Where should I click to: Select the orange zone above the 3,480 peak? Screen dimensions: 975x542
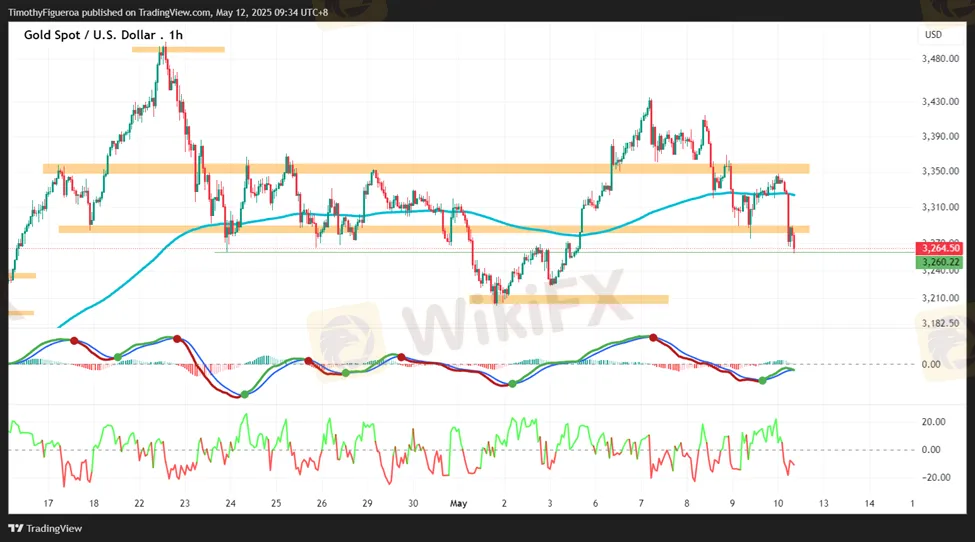pos(177,48)
